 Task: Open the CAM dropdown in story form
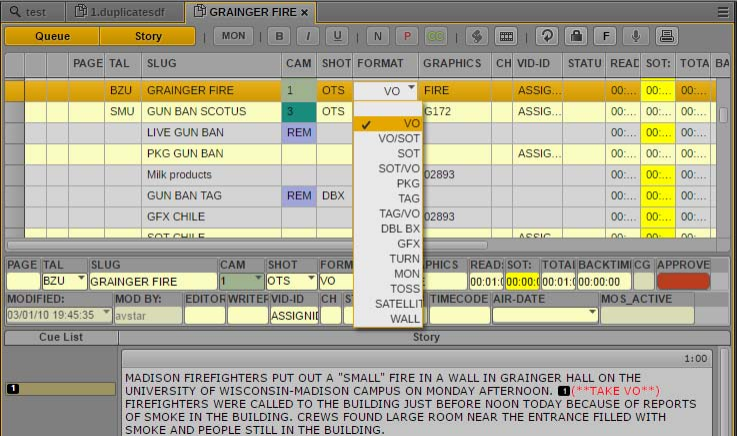[258, 278]
